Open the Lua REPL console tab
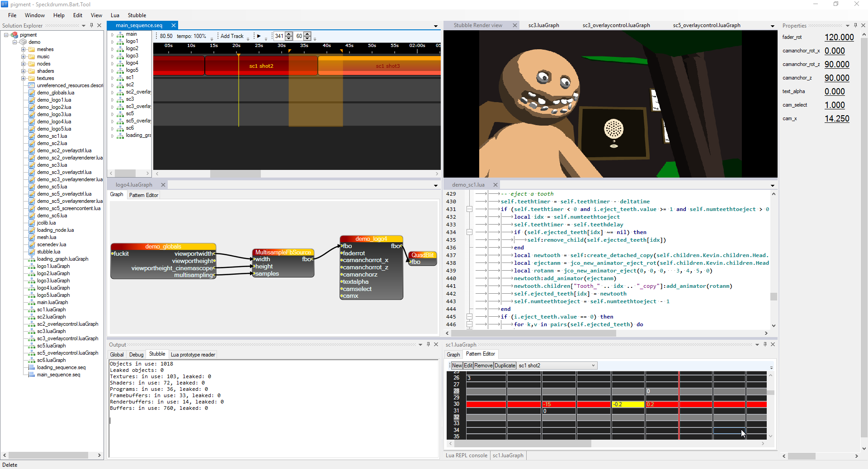Screen dimensions: 868x469 click(467, 455)
